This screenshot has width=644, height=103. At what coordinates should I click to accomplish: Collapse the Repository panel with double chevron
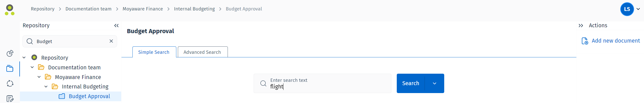pos(116,25)
